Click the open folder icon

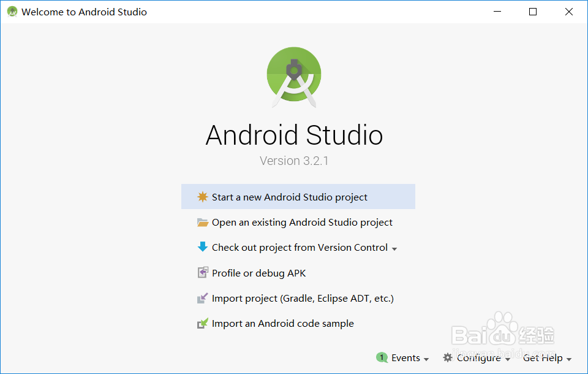pyautogui.click(x=203, y=223)
